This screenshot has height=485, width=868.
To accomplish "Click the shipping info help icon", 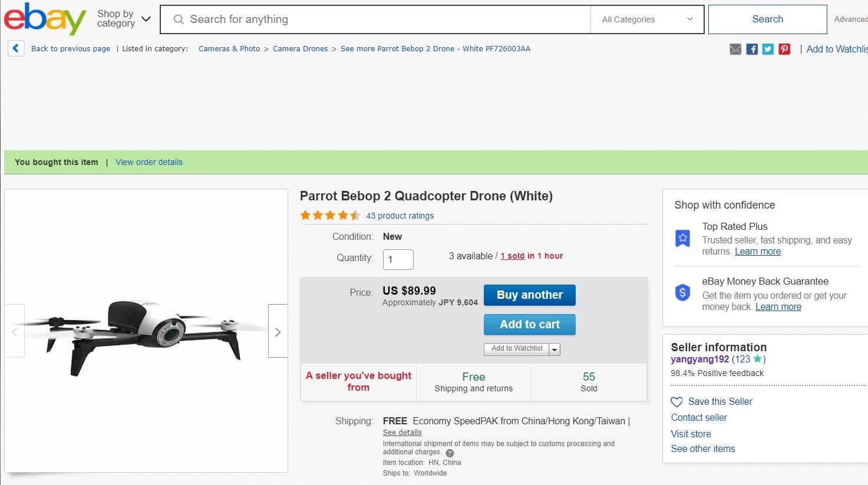I will (450, 453).
